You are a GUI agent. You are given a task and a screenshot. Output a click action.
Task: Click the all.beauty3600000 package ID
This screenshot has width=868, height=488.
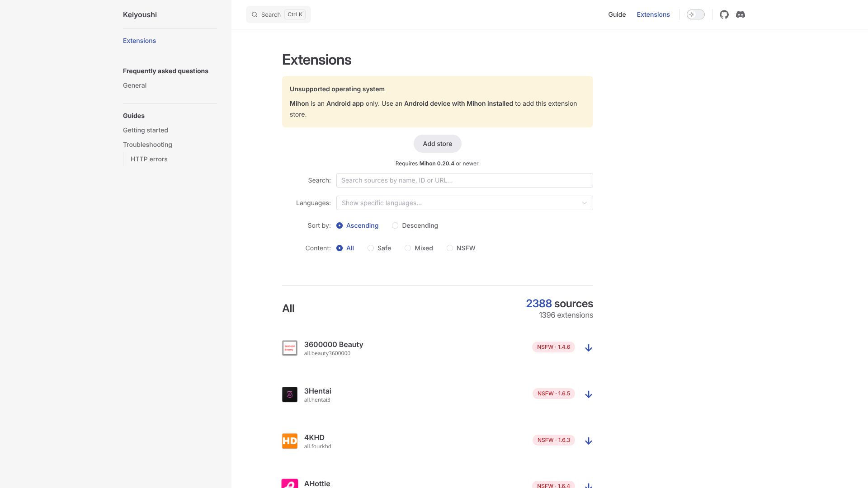pyautogui.click(x=327, y=353)
